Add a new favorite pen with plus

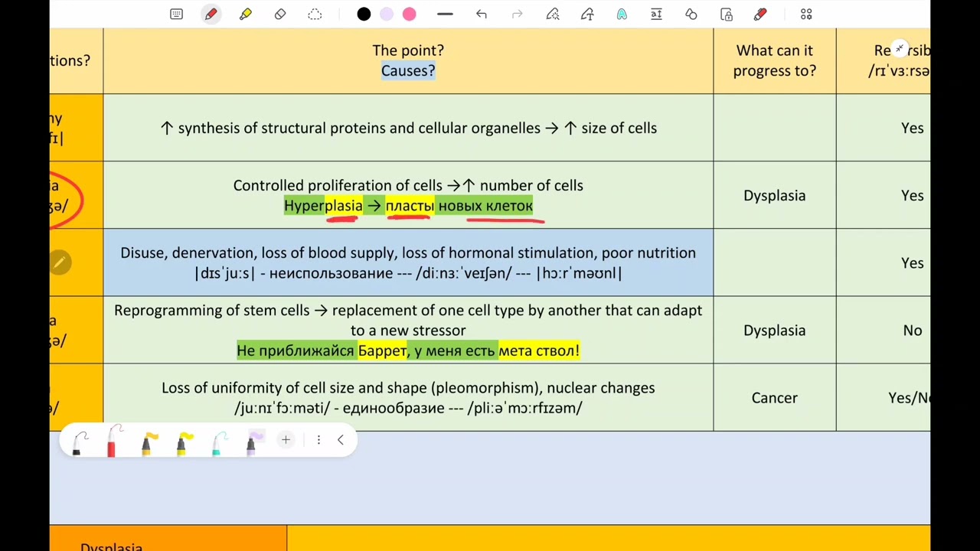pos(286,440)
